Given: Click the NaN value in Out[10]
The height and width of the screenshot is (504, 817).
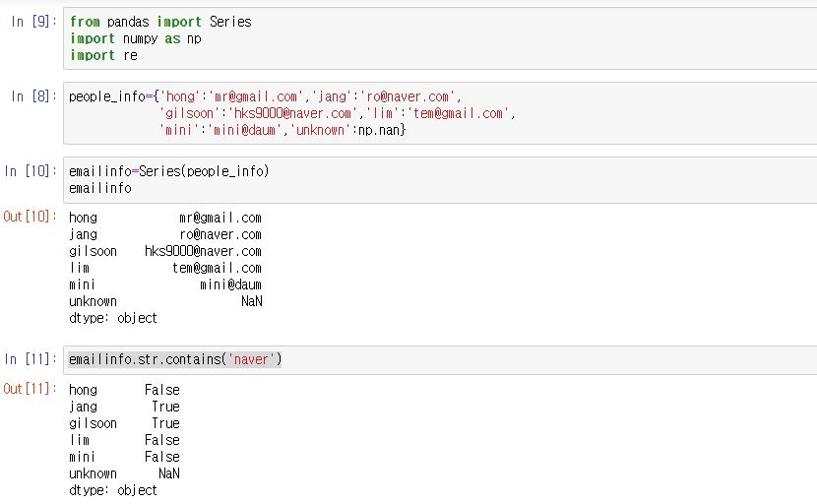Looking at the screenshot, I should pyautogui.click(x=252, y=301).
